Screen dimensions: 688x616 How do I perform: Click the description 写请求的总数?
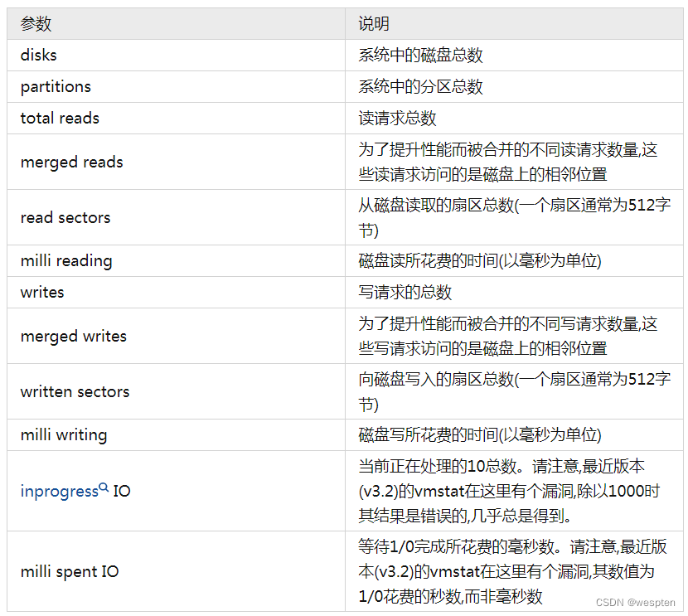(405, 293)
